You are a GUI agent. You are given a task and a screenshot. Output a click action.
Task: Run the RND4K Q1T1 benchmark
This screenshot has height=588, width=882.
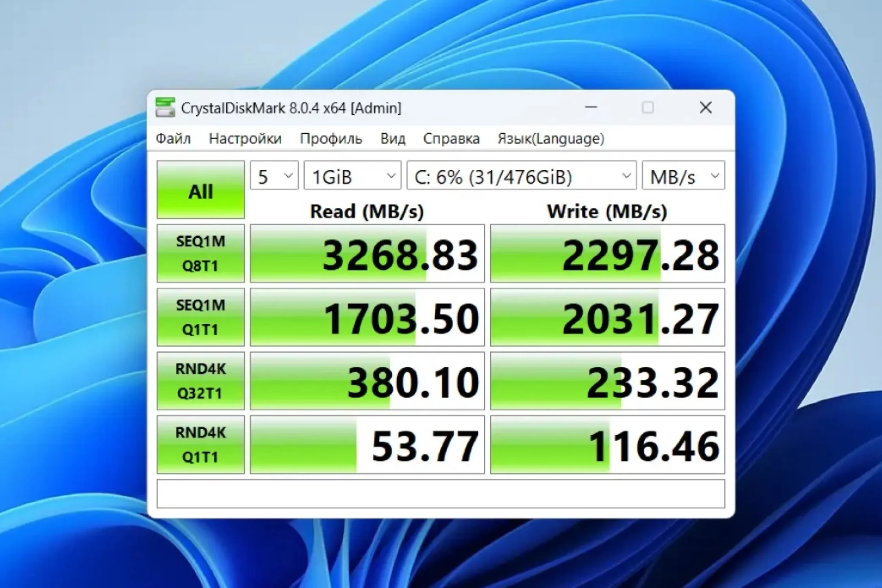click(x=201, y=445)
